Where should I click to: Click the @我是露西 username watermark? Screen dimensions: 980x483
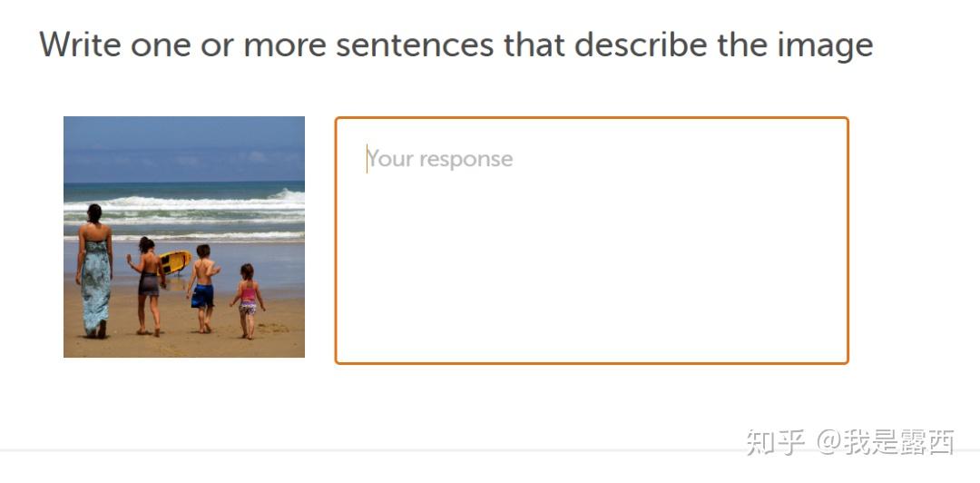tap(887, 442)
